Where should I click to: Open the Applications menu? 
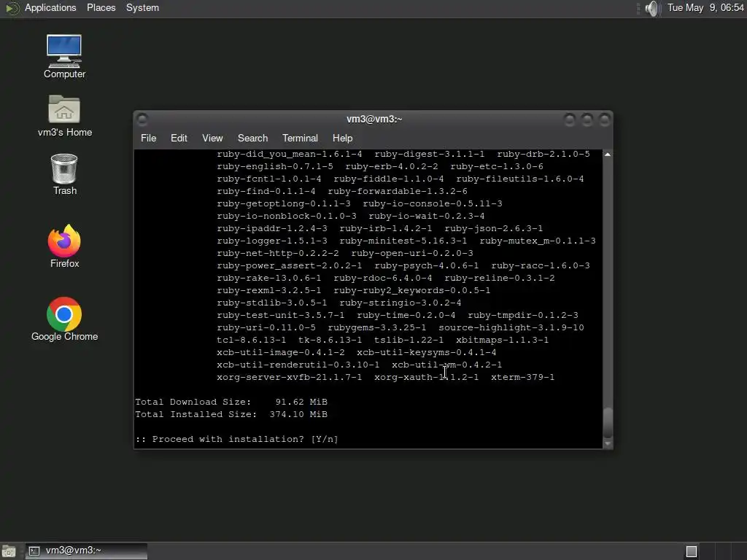coord(50,8)
